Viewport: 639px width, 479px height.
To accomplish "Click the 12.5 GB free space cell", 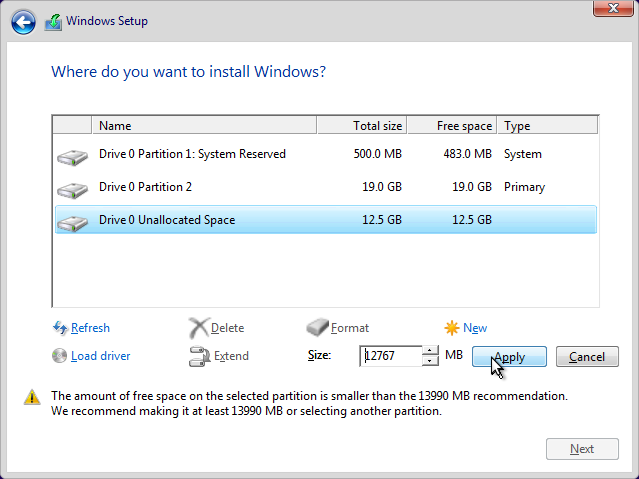I will point(472,220).
